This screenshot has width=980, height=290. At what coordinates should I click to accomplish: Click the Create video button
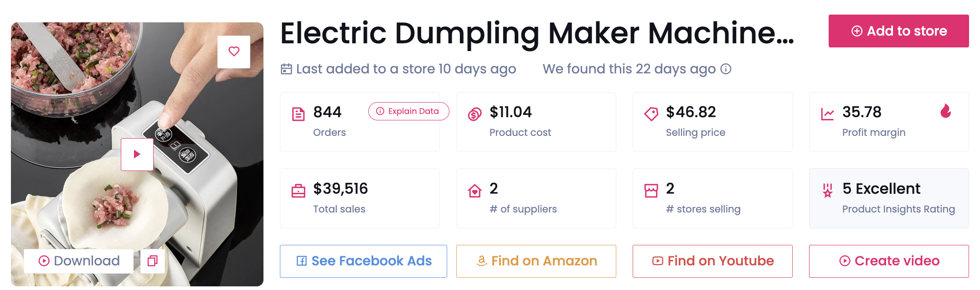pyautogui.click(x=888, y=261)
